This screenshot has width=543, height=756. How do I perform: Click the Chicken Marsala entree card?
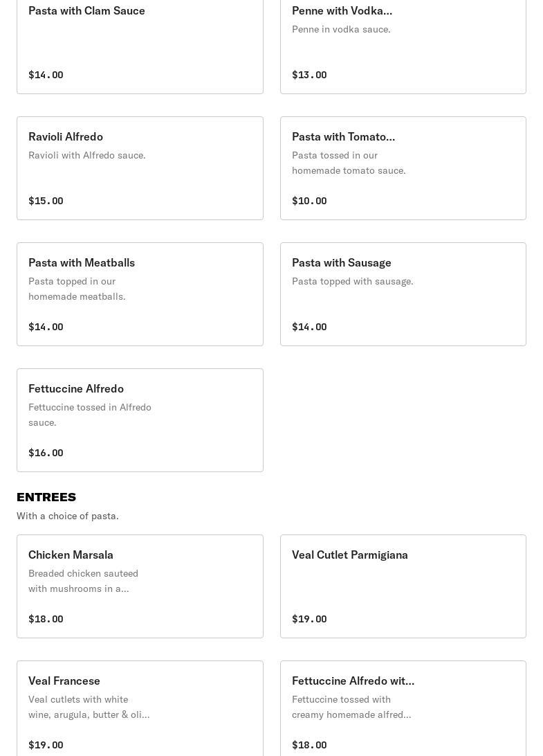tap(140, 586)
